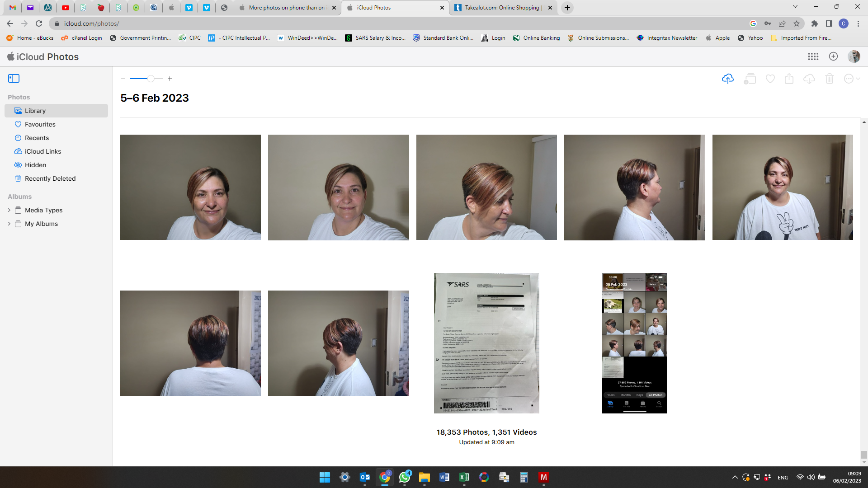Click the sidebar toggle panel icon

pyautogui.click(x=14, y=78)
